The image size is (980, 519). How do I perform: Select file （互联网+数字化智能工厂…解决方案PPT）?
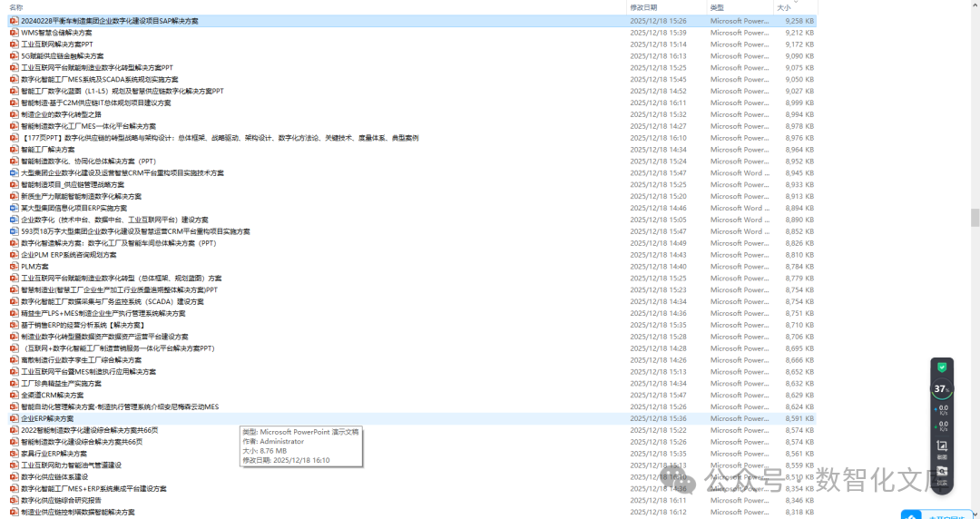coord(118,348)
